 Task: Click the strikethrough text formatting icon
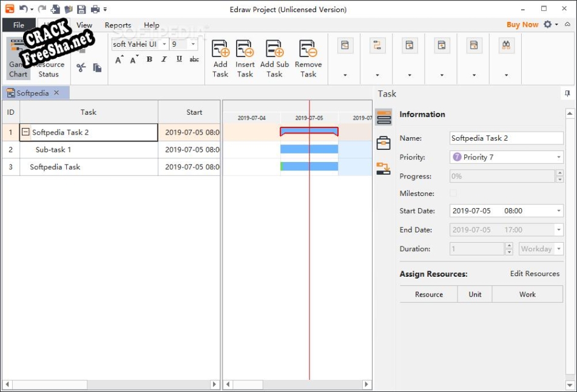194,59
